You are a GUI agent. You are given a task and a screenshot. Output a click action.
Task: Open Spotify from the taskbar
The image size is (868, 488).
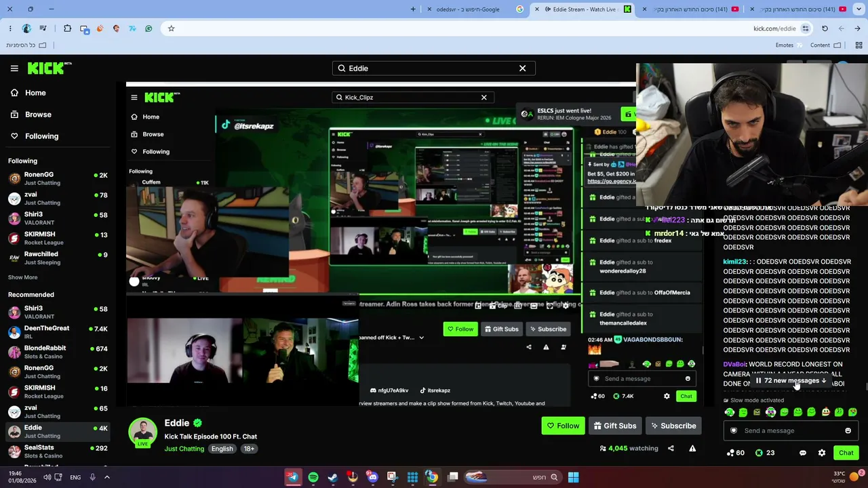[313, 477]
